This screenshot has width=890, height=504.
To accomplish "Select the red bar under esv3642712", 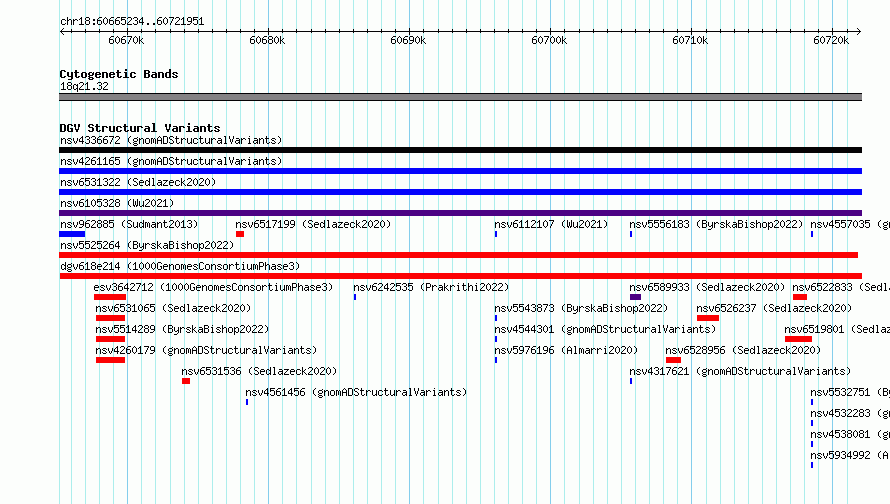I will tap(110, 297).
